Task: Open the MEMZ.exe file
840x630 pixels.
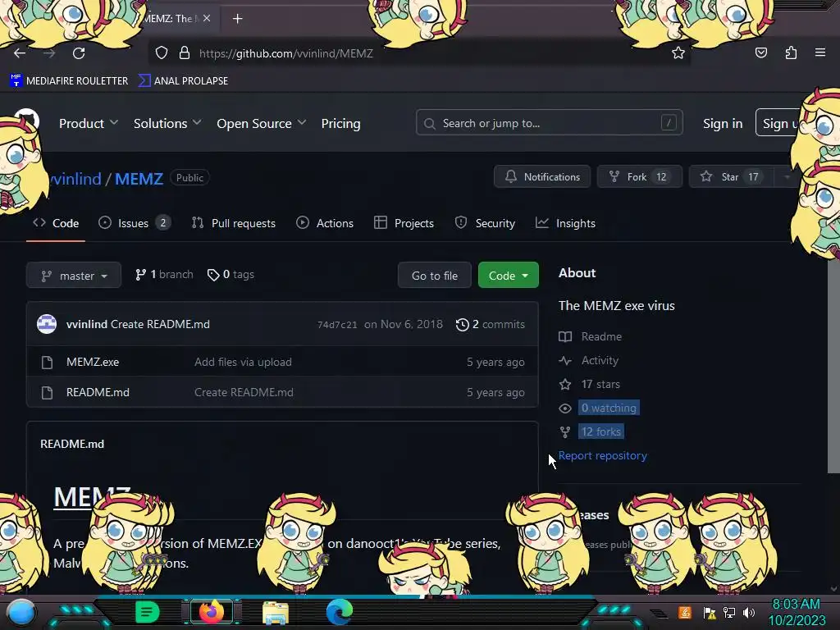Action: coord(93,362)
